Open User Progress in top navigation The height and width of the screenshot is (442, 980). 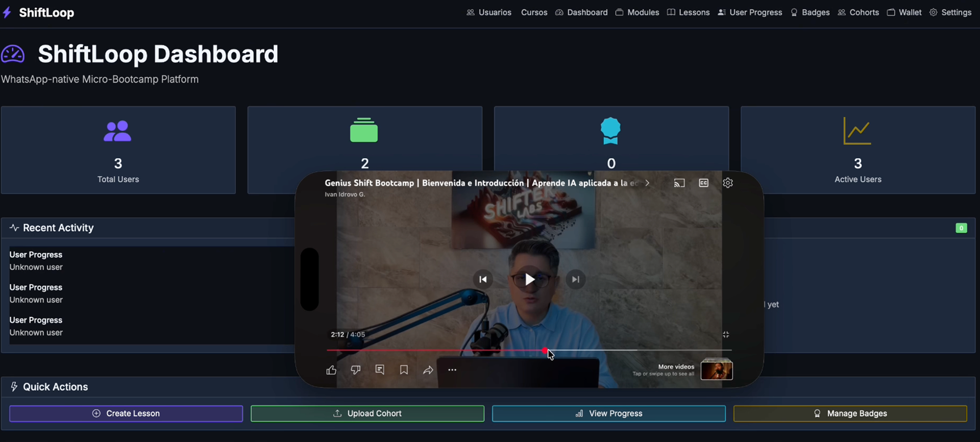pos(750,12)
